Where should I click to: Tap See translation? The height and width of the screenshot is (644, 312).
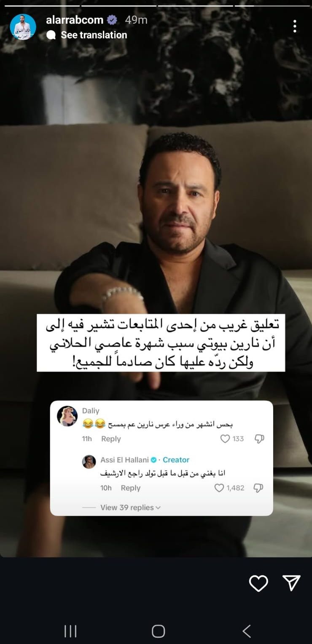click(94, 35)
